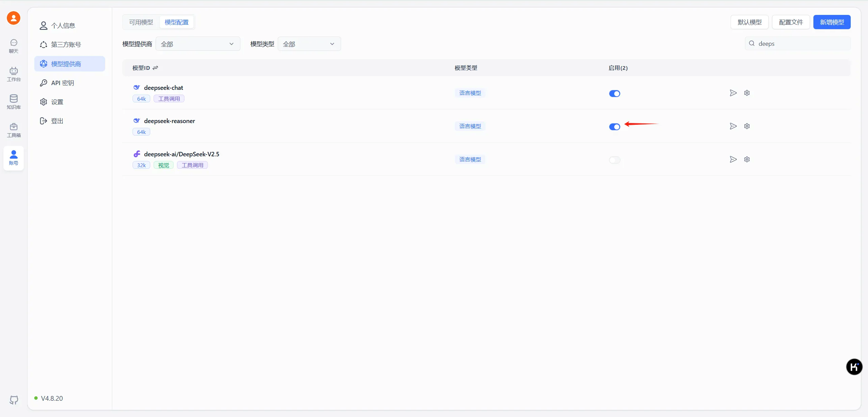Viewport: 868px width, 417px height.
Task: Click the deepseek-chat provider logo
Action: click(x=137, y=87)
